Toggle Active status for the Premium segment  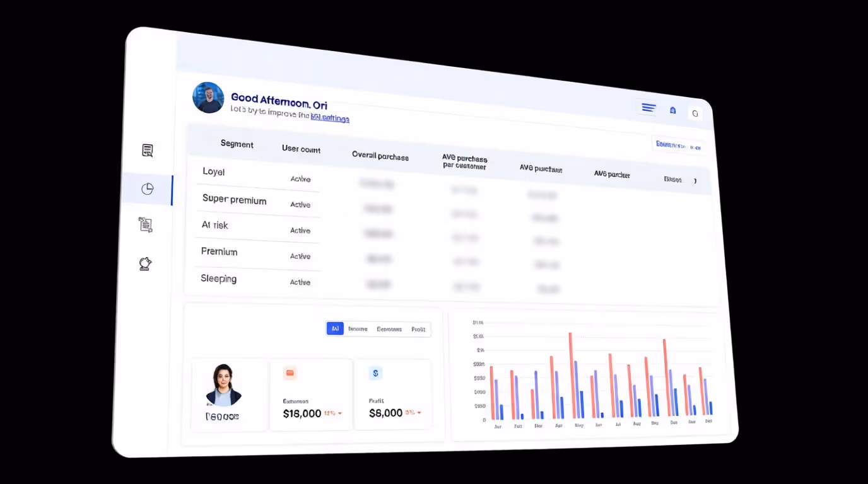tap(300, 256)
